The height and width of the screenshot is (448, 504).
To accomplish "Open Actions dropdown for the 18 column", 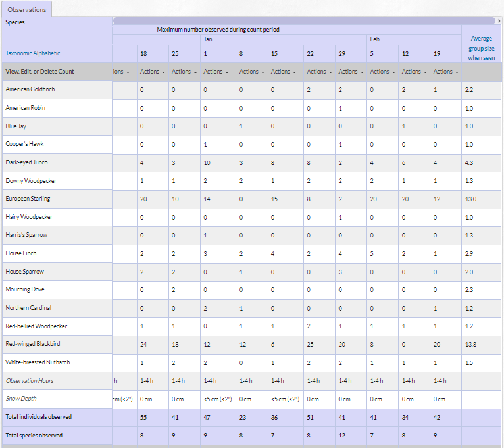I will point(153,72).
